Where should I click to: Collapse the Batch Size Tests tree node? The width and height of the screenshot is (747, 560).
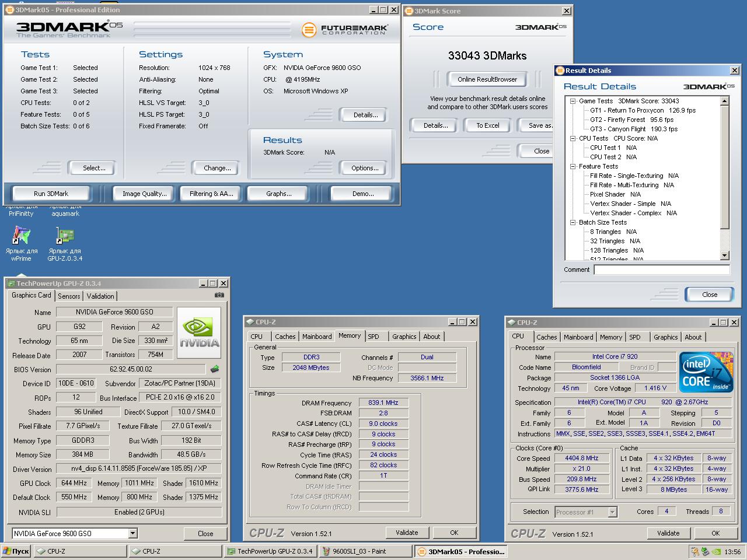[573, 222]
